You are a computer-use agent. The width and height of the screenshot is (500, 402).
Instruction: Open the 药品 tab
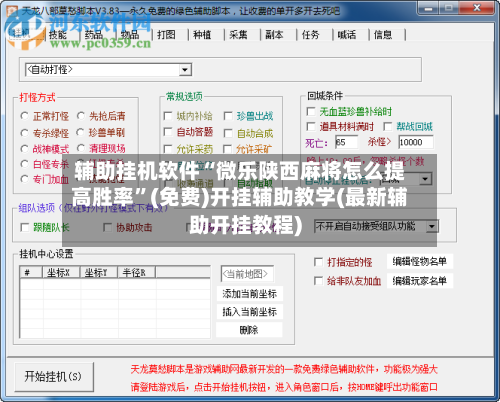coord(94,35)
